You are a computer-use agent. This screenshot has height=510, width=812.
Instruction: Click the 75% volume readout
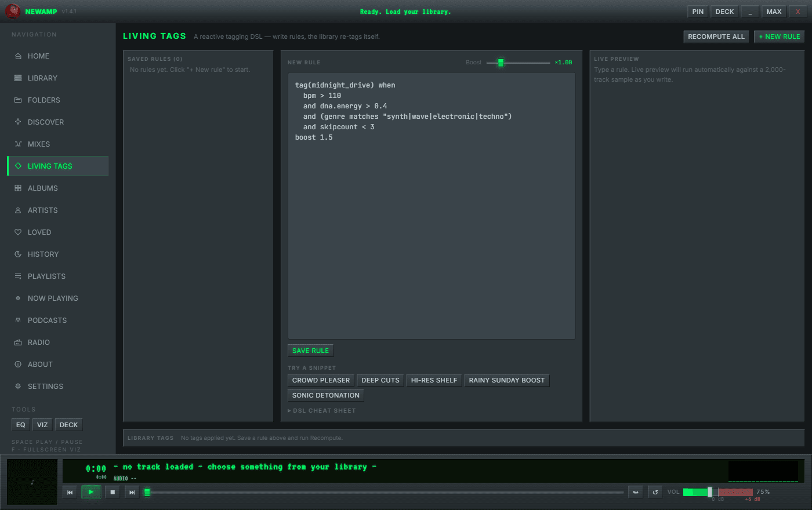(x=763, y=492)
